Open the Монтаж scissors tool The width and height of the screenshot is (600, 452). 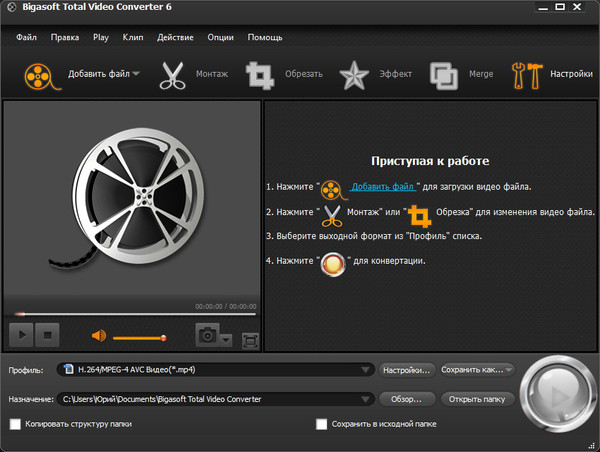pyautogui.click(x=176, y=75)
